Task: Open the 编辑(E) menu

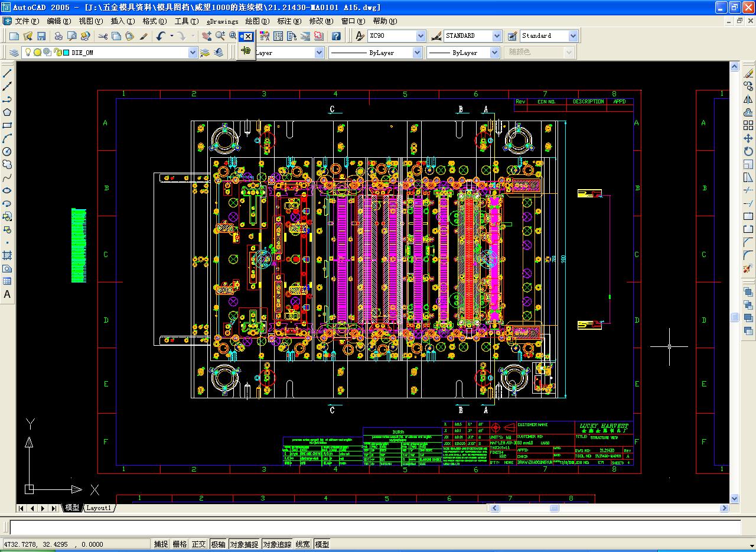Action: (x=58, y=21)
